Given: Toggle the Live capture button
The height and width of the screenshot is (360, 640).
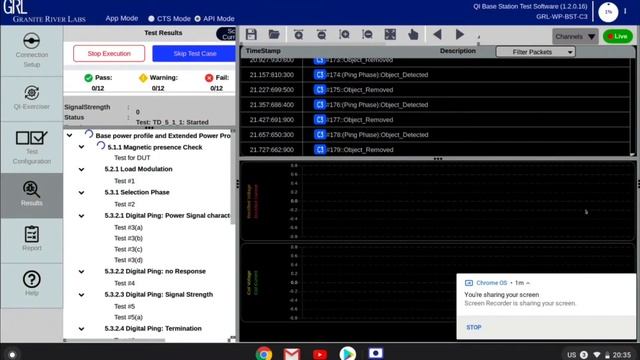Looking at the screenshot, I should pyautogui.click(x=618, y=36).
